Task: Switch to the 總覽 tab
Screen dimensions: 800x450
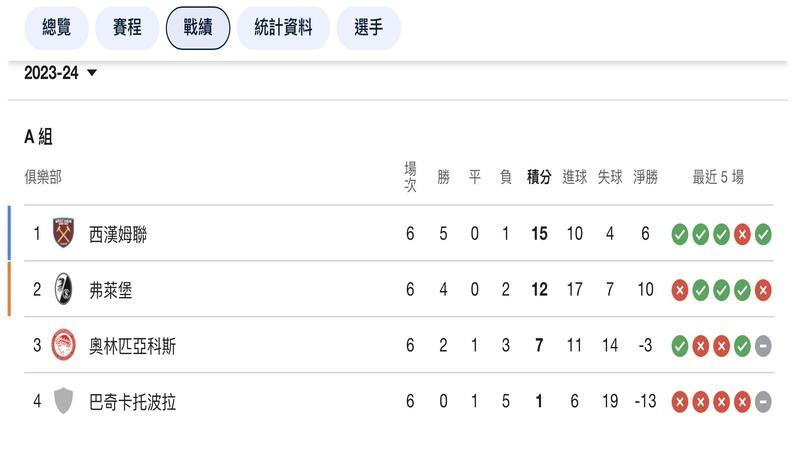Action: tap(56, 28)
